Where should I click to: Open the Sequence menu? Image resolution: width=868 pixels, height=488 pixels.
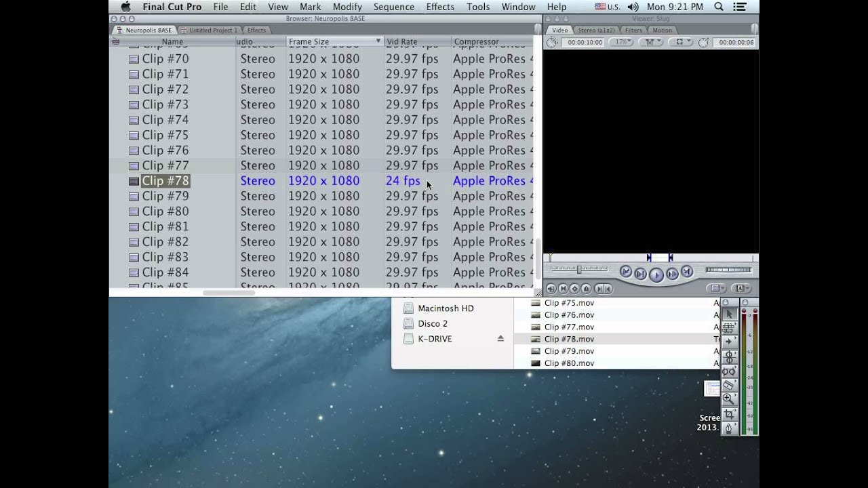(394, 7)
